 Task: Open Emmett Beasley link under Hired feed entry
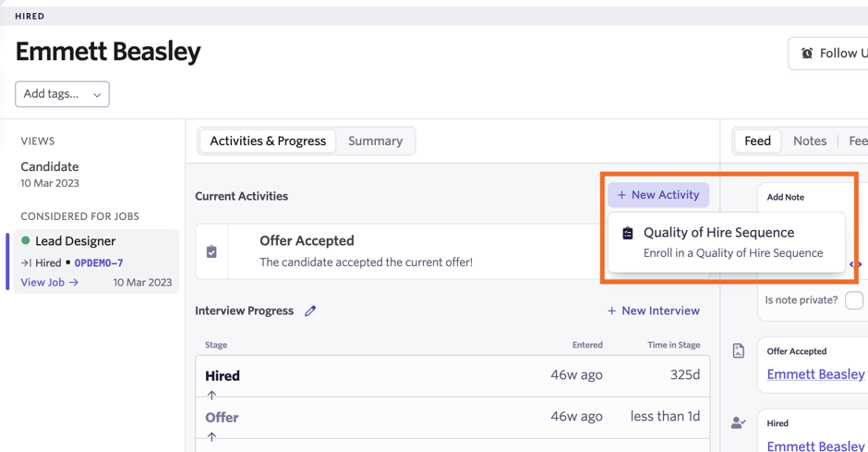pyautogui.click(x=815, y=446)
